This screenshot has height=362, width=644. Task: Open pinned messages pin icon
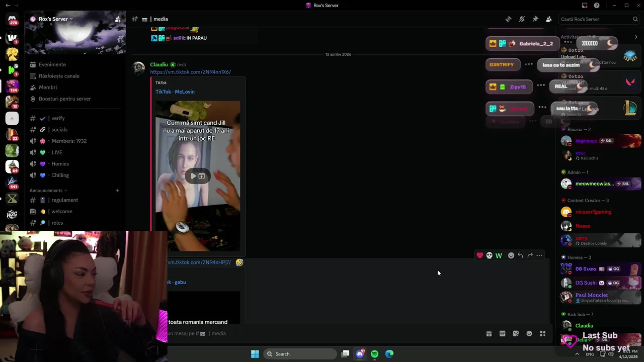[535, 19]
